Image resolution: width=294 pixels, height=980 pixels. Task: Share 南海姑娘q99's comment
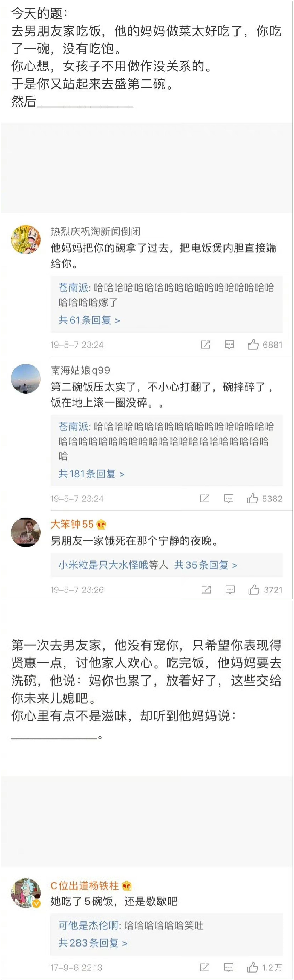[x=205, y=498]
